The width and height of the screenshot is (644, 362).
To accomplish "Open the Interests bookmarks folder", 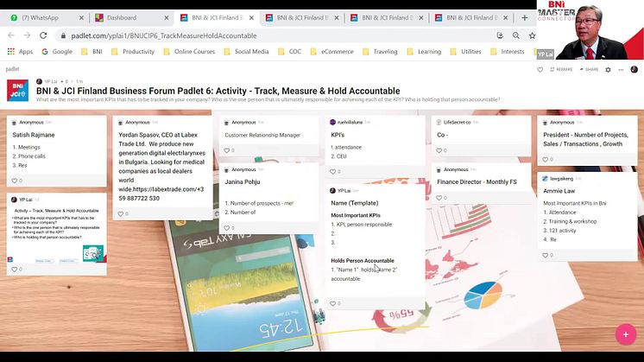I will [508, 51].
